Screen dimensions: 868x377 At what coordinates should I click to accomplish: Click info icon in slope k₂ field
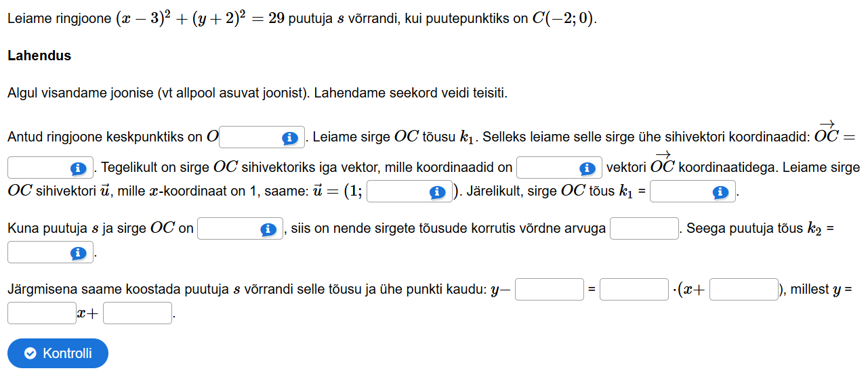tap(79, 254)
